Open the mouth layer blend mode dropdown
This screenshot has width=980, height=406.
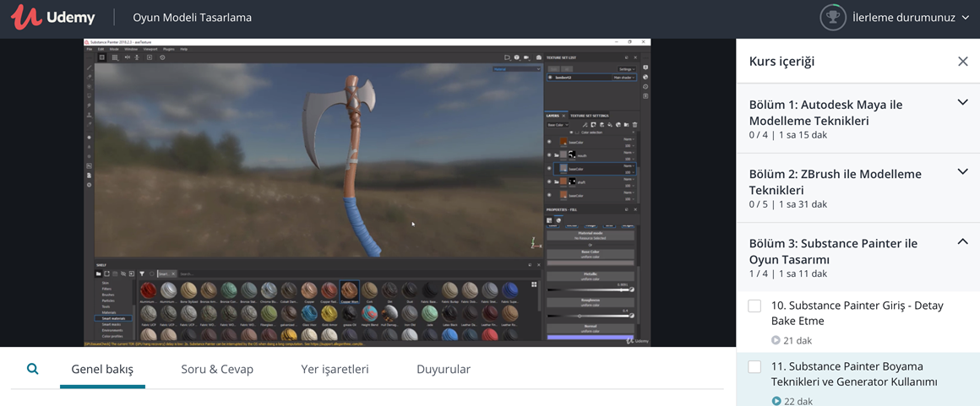[629, 153]
